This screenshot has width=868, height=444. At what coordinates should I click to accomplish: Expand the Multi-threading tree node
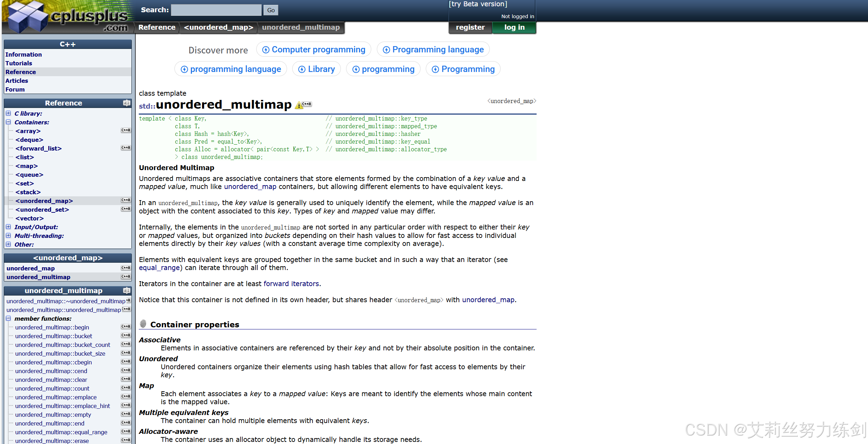8,235
